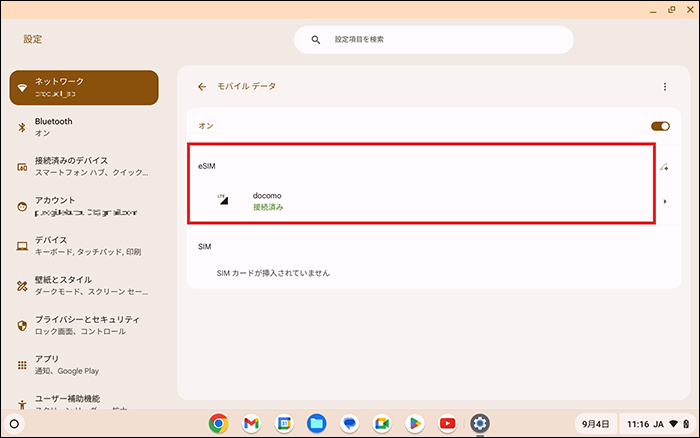Launch YouTube from the shelf
Viewport: 700px width, 438px height.
pyautogui.click(x=447, y=423)
